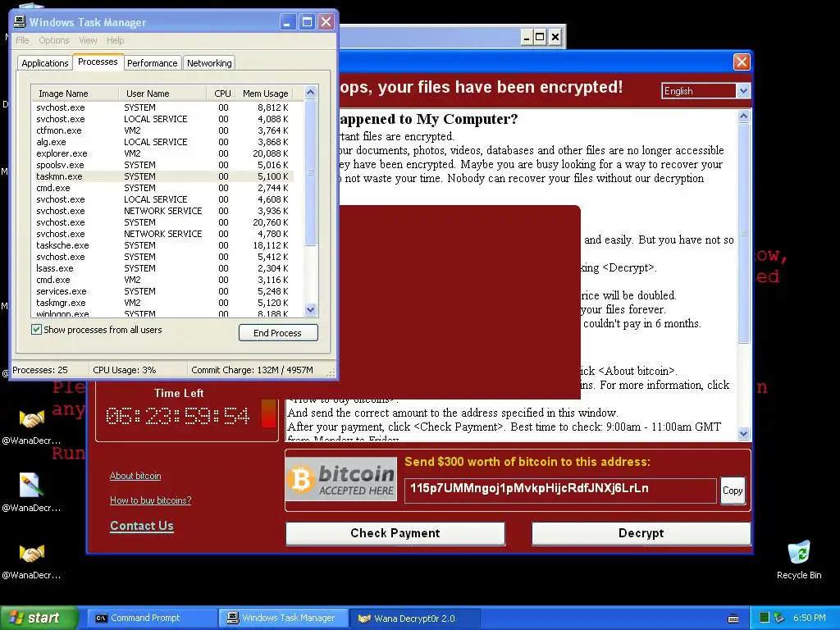This screenshot has height=630, width=840.
Task: Click the Check Payment button
Action: click(395, 533)
